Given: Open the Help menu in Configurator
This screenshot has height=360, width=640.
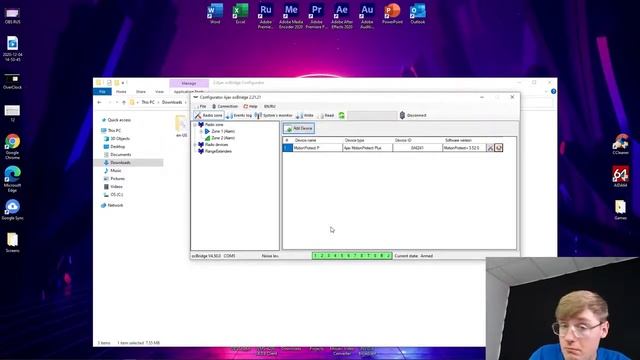Looking at the screenshot, I should coord(251,107).
